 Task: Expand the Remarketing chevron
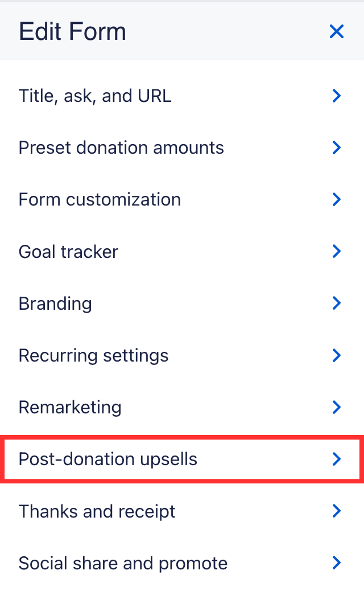point(337,407)
